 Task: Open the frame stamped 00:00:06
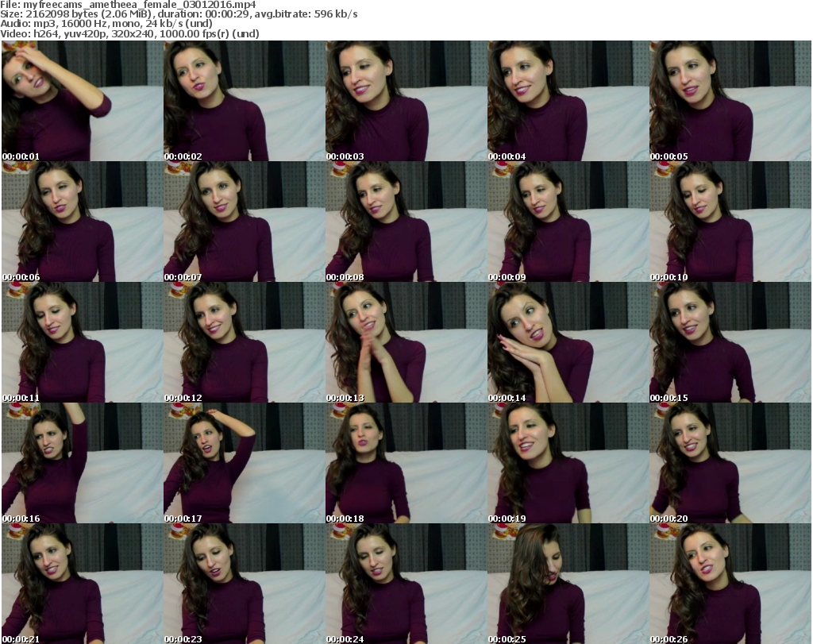click(83, 222)
